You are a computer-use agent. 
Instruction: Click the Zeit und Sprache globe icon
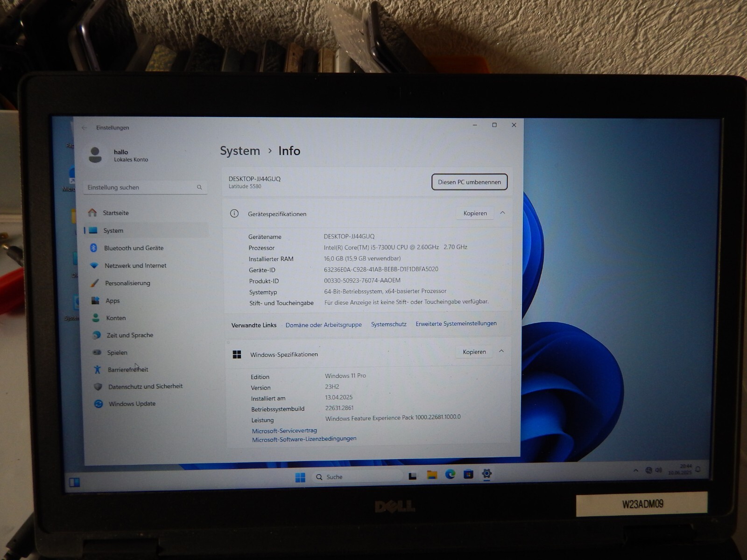click(x=97, y=335)
